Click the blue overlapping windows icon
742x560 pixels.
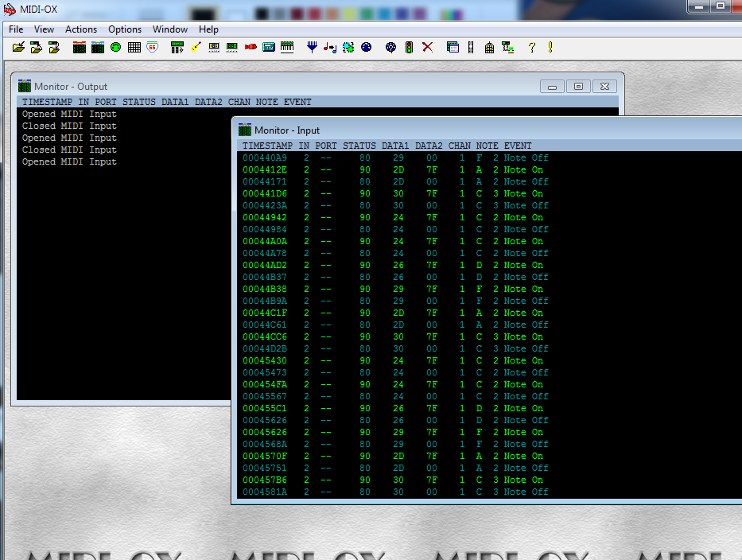pyautogui.click(x=453, y=48)
